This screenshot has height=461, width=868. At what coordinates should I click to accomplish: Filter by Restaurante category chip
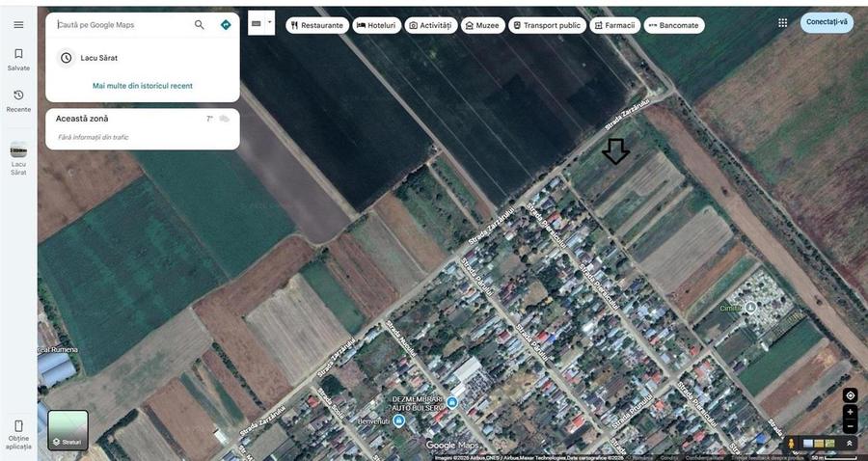click(x=317, y=25)
